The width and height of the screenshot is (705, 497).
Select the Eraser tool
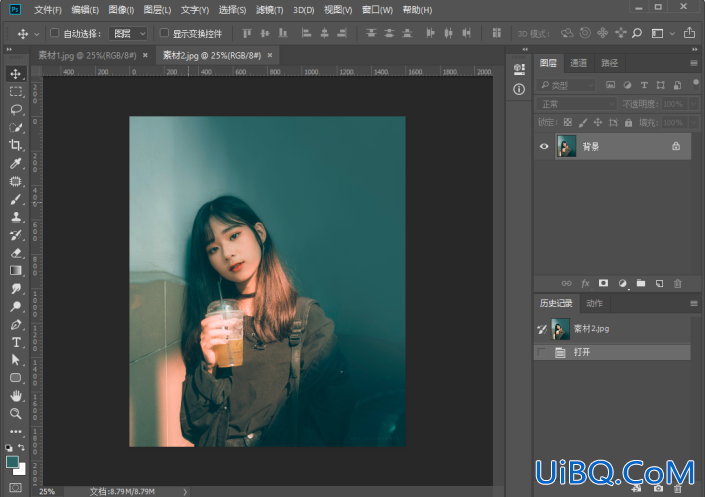tap(16, 253)
